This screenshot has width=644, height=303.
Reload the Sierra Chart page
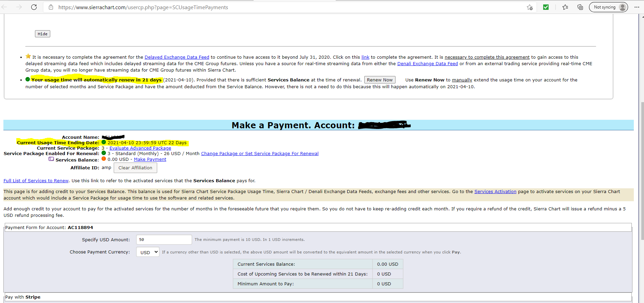pos(34,7)
